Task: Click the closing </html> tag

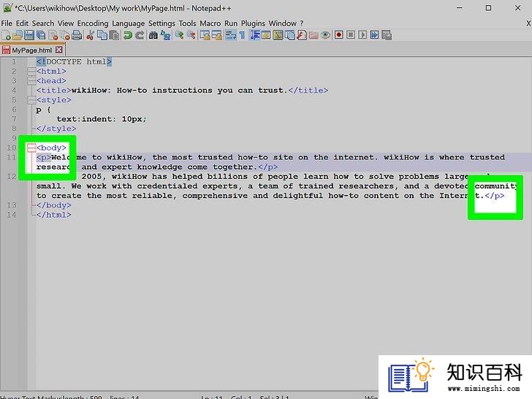Action: pyautogui.click(x=53, y=214)
